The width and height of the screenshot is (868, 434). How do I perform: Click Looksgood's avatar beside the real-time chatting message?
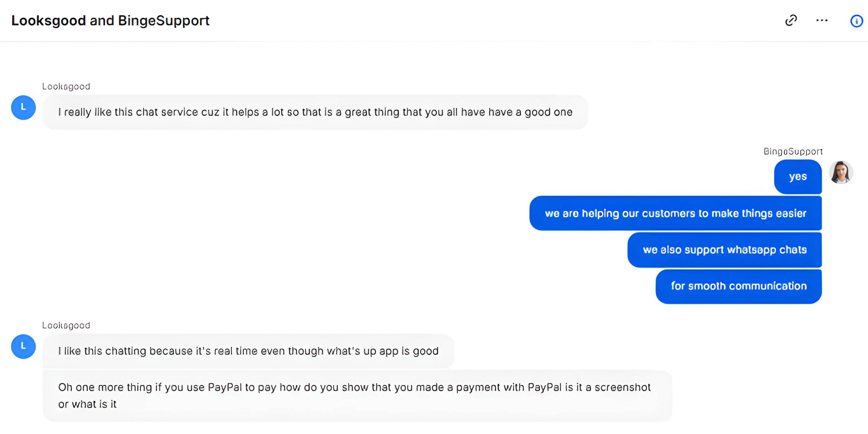pyautogui.click(x=23, y=347)
